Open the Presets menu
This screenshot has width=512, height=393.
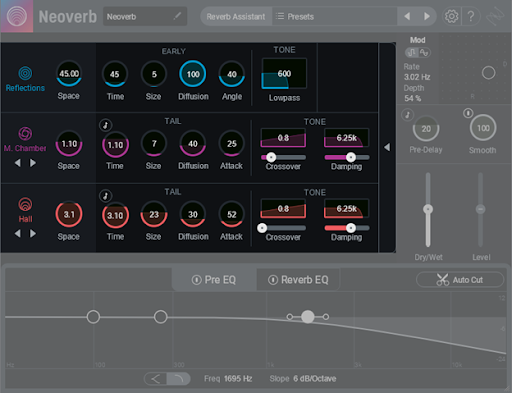295,16
